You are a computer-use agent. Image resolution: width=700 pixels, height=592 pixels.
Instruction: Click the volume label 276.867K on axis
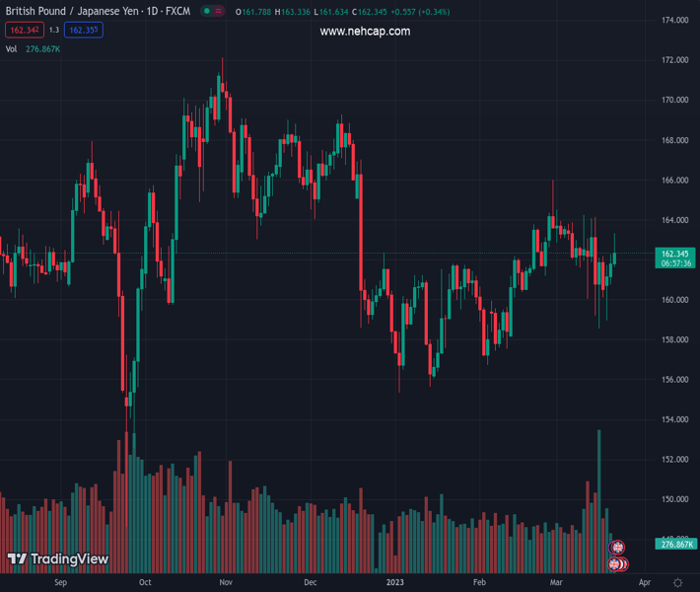click(x=677, y=544)
